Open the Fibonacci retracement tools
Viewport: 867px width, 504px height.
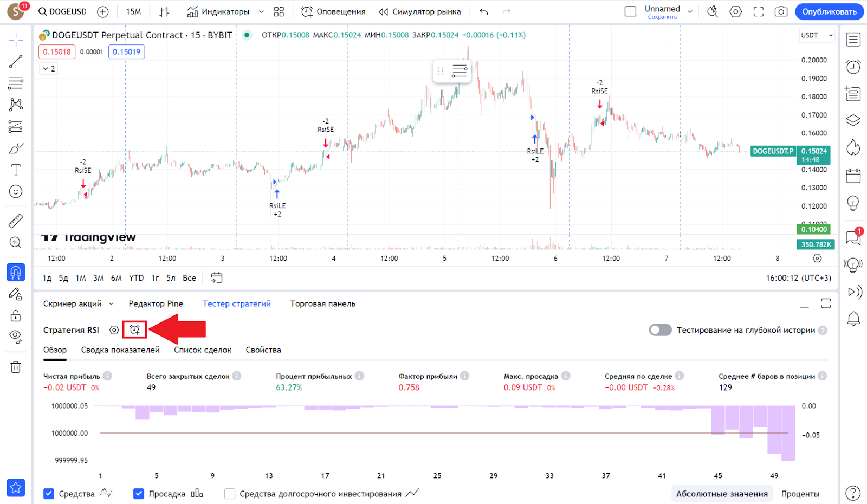click(16, 83)
